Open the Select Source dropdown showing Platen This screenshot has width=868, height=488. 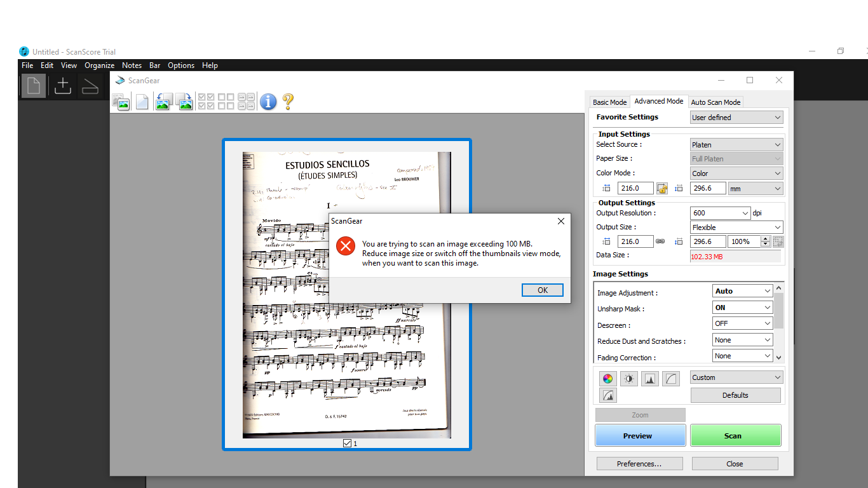click(736, 145)
